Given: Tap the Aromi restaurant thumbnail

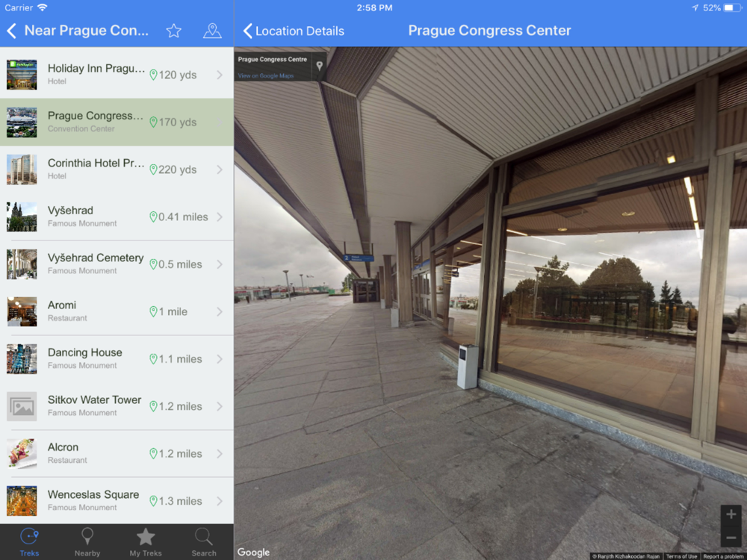Looking at the screenshot, I should tap(22, 312).
